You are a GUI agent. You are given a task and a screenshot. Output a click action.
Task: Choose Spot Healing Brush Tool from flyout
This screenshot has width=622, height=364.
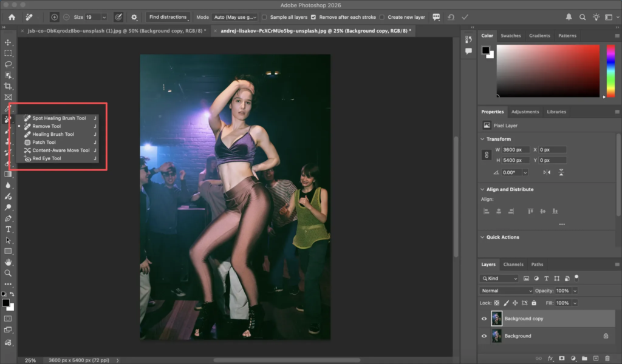(59, 118)
